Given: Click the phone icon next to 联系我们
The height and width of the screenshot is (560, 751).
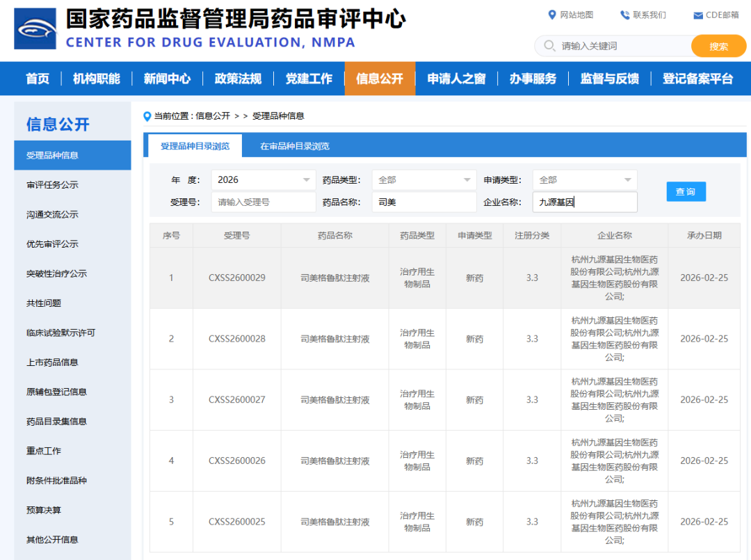Looking at the screenshot, I should click(x=623, y=15).
